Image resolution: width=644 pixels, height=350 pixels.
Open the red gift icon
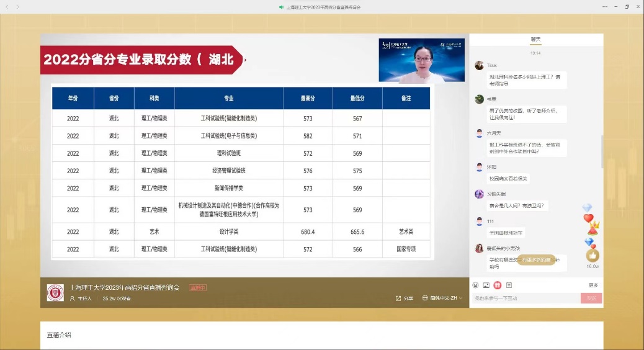pos(498,285)
